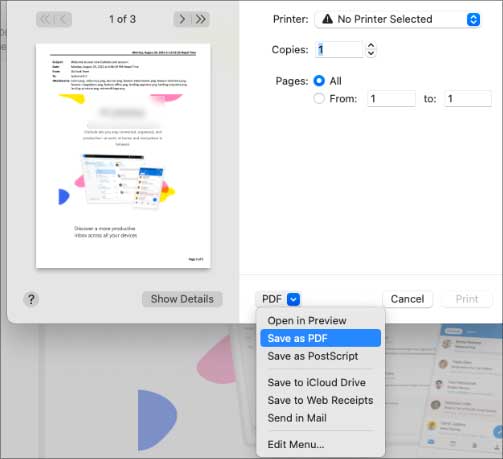Choose Save to Web Receipts
The image size is (503, 459).
click(x=320, y=400)
